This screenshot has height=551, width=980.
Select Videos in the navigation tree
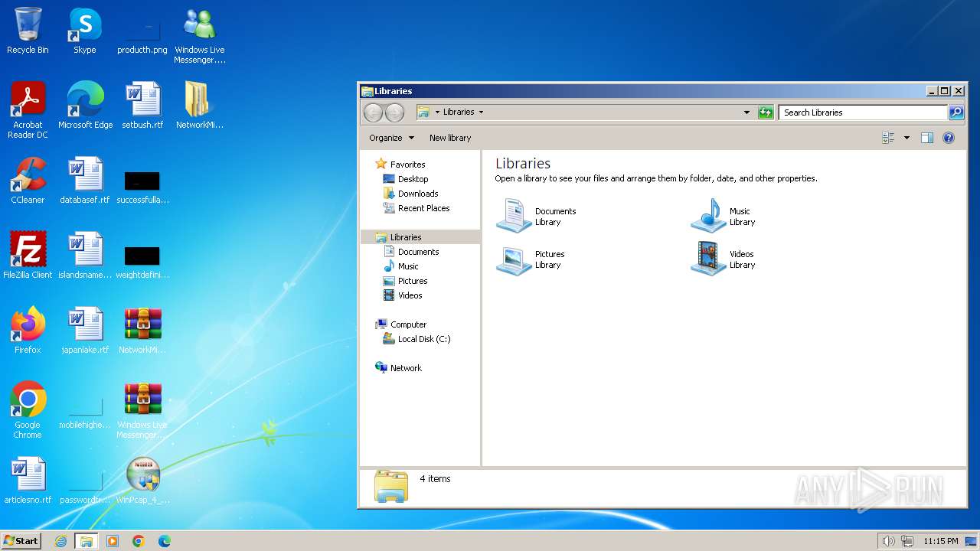point(410,295)
